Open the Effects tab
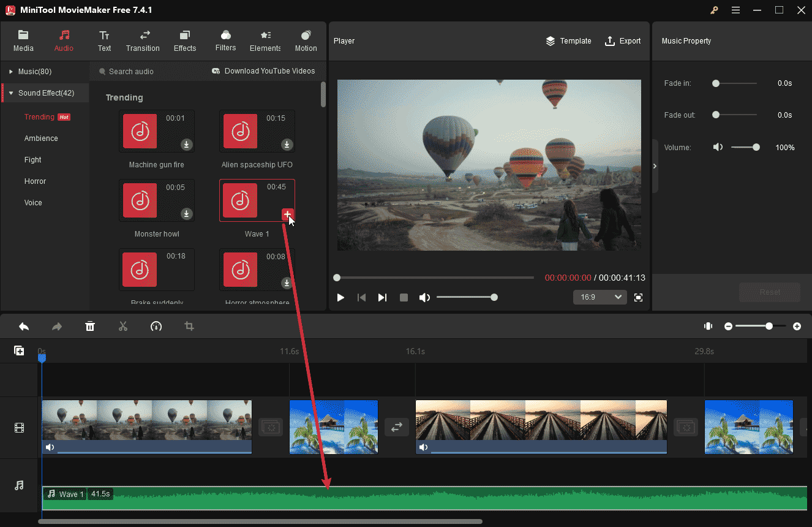The image size is (812, 527). click(185, 41)
